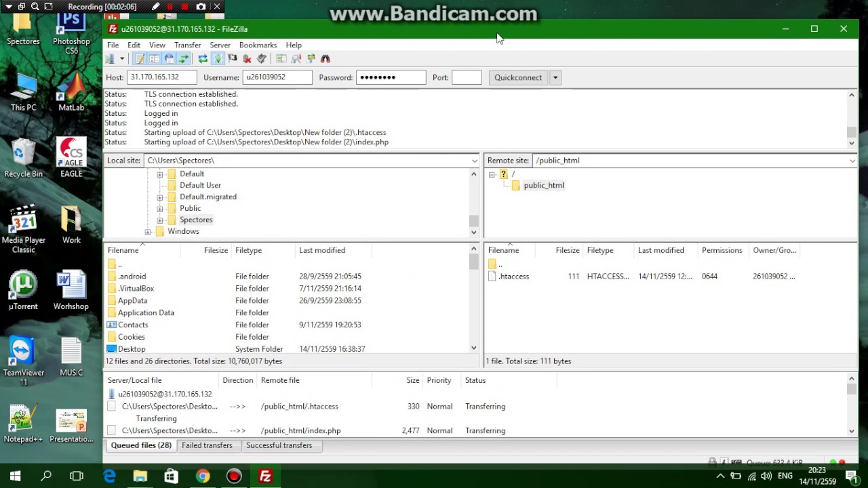Open the µTorrent desktop icon
The width and height of the screenshot is (868, 488).
[24, 290]
